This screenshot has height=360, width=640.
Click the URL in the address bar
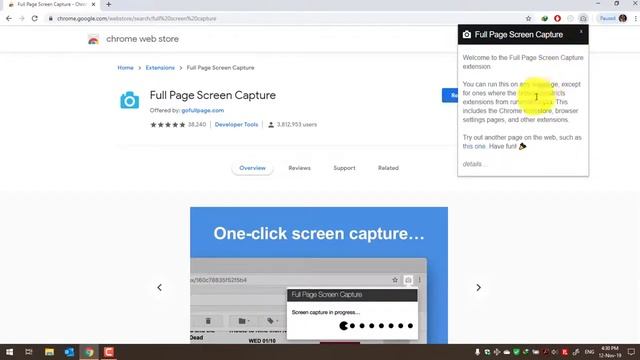[x=137, y=18]
